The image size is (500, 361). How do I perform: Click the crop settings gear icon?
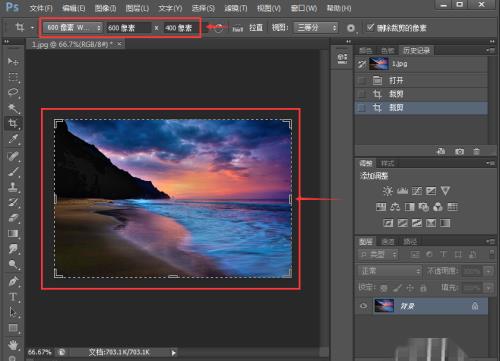[x=351, y=28]
